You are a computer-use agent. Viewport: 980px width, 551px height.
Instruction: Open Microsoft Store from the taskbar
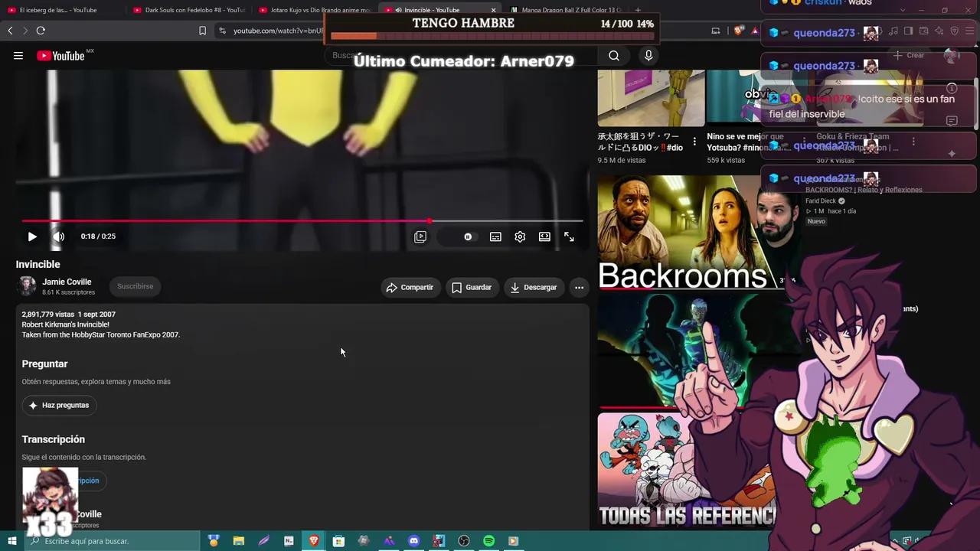pyautogui.click(x=338, y=541)
